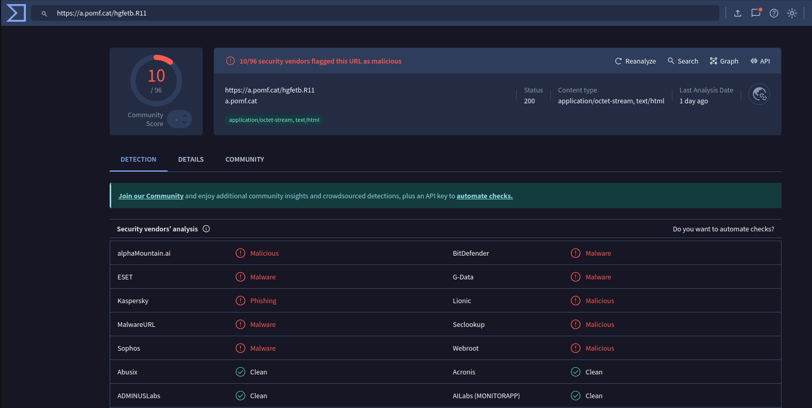Image resolution: width=812 pixels, height=408 pixels.
Task: Click the VirusTotal sigma logo
Action: 16,13
